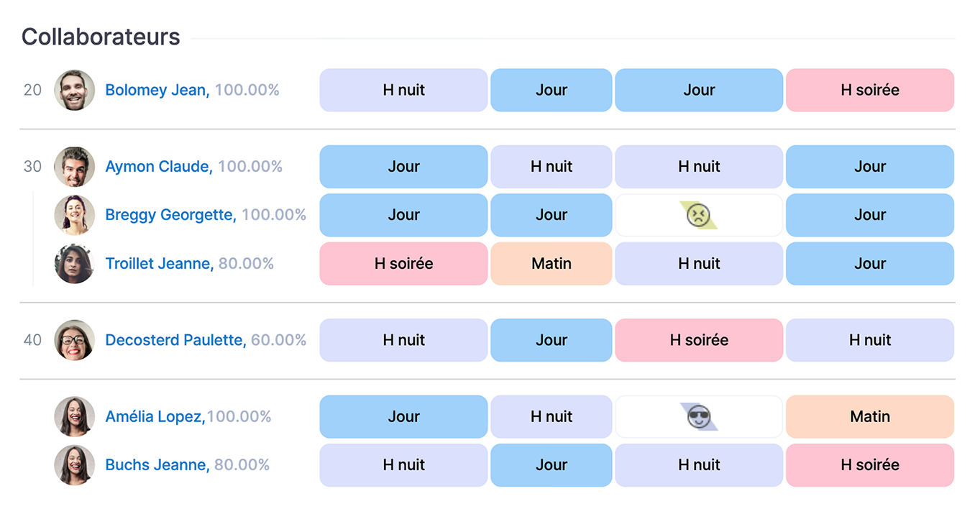Select the Amélia Lopez name link
This screenshot has width=980, height=509.
tap(155, 417)
